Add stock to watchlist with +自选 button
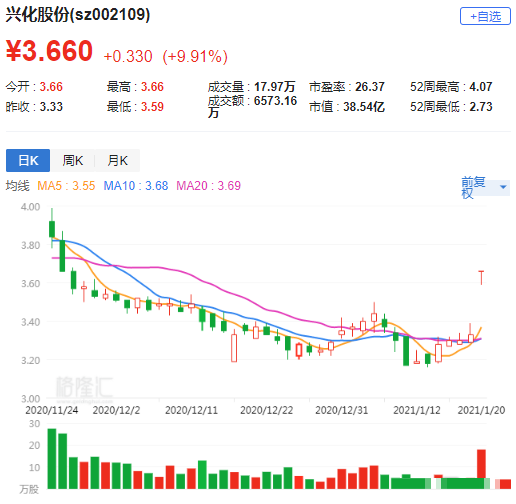The height and width of the screenshot is (504, 516). click(485, 16)
